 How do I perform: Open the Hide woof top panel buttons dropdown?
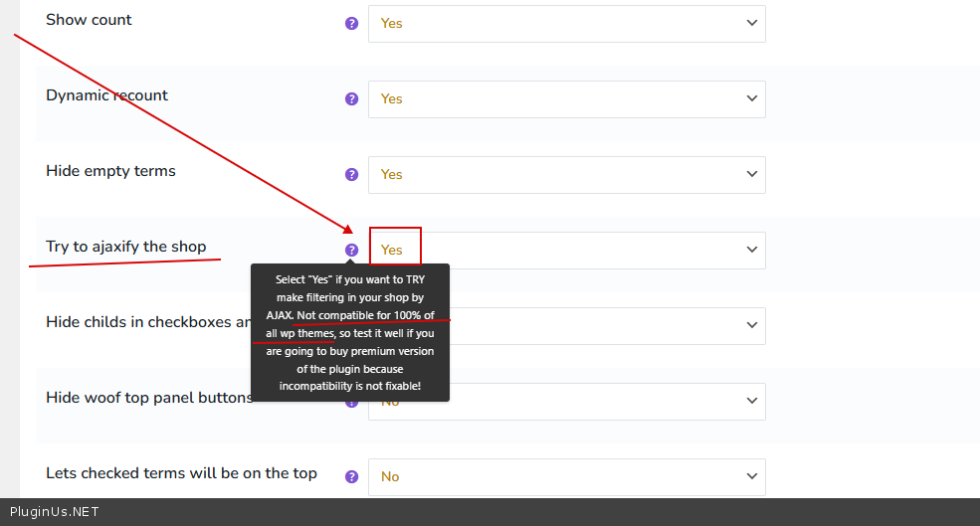click(607, 401)
